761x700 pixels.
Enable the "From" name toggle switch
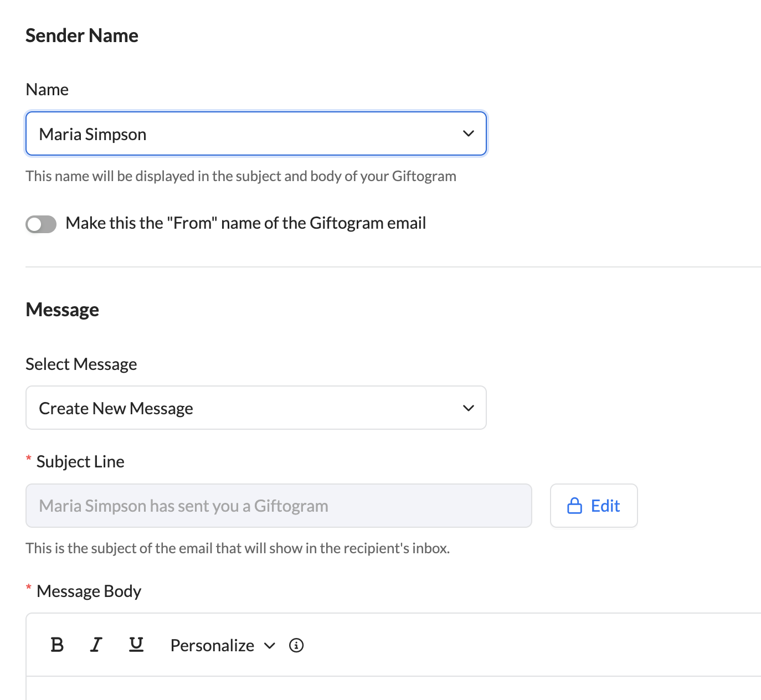[41, 224]
